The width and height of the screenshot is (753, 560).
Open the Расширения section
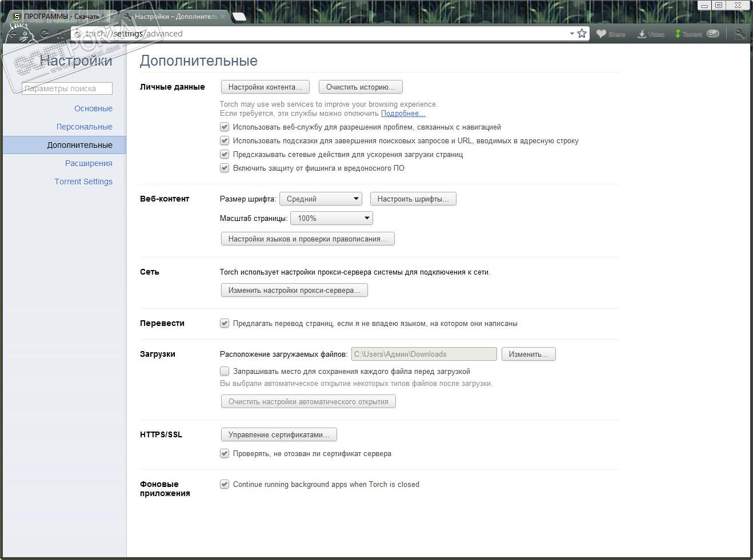coord(89,163)
